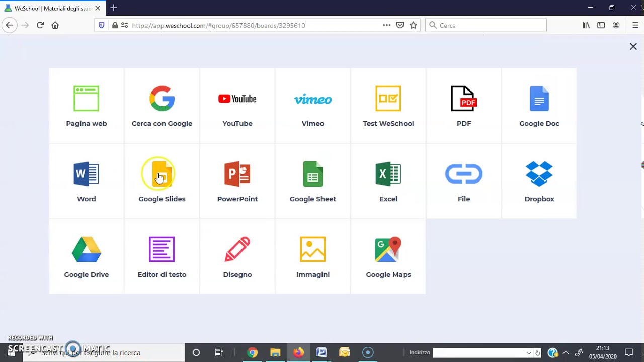644x362 pixels.
Task: View the connection padlock details
Action: tap(115, 25)
